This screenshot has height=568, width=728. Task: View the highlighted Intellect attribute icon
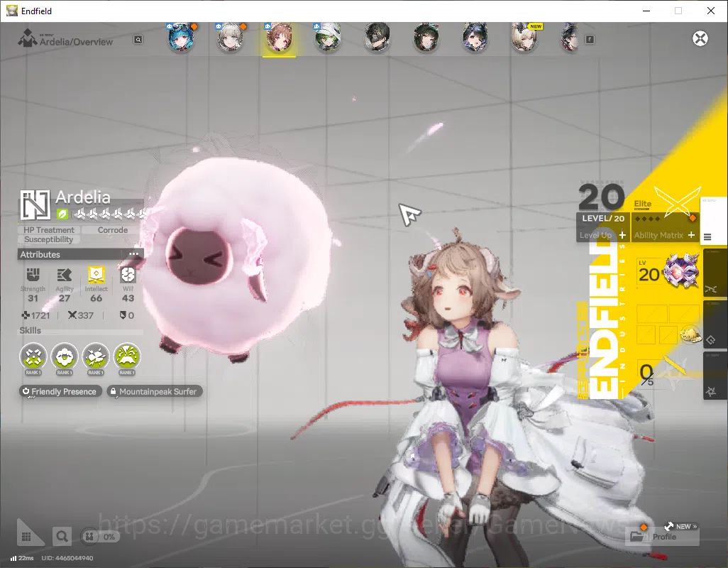click(x=96, y=275)
